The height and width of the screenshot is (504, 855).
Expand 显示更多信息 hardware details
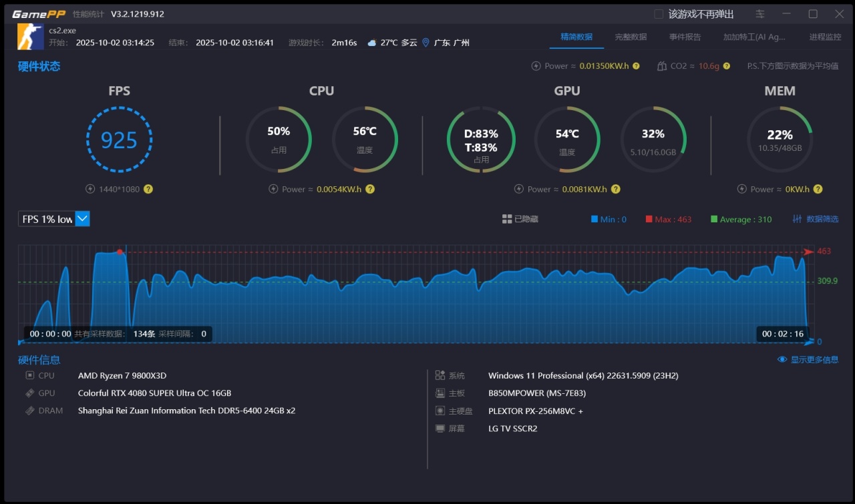808,360
